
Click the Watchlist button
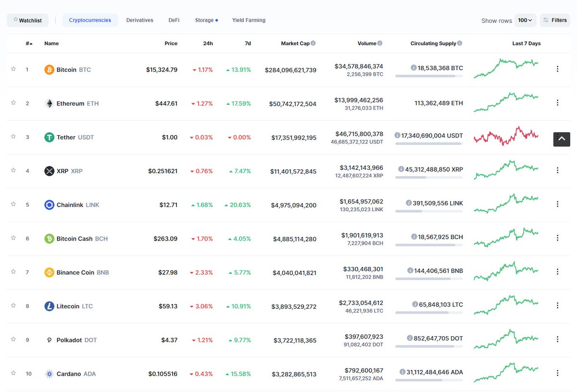coord(27,20)
